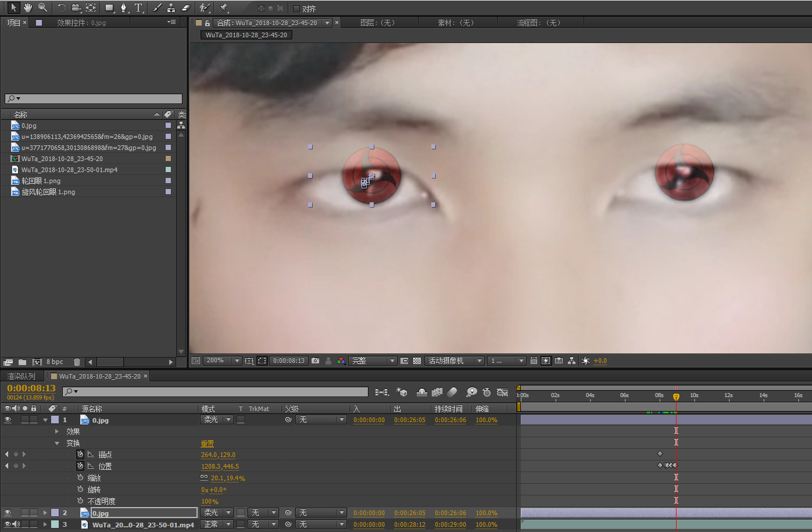812x532 pixels.
Task: Select 轮回眼 1.png in project list
Action: coord(41,181)
